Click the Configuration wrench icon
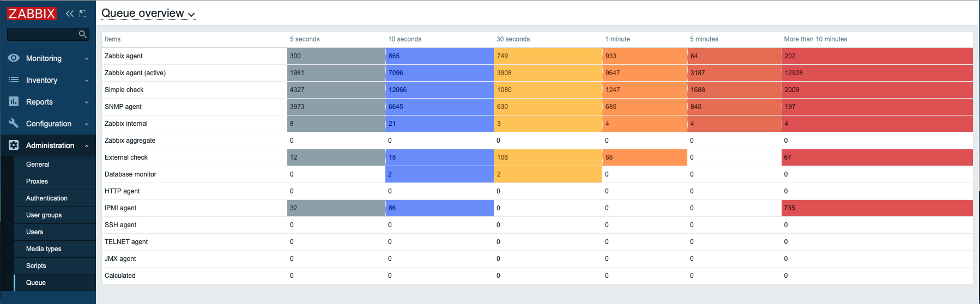Viewport: 980px width, 304px height. coord(14,124)
